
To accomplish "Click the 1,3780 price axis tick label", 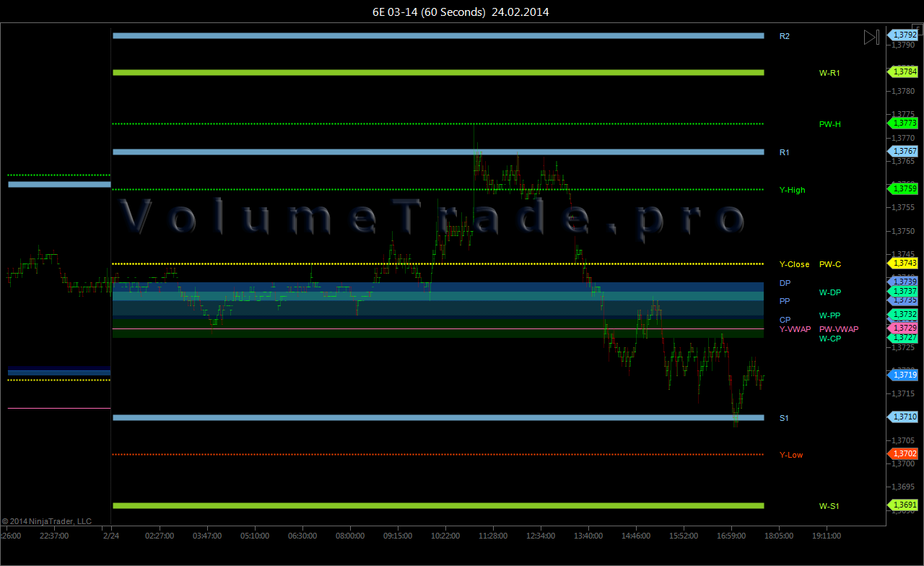I will (902, 91).
